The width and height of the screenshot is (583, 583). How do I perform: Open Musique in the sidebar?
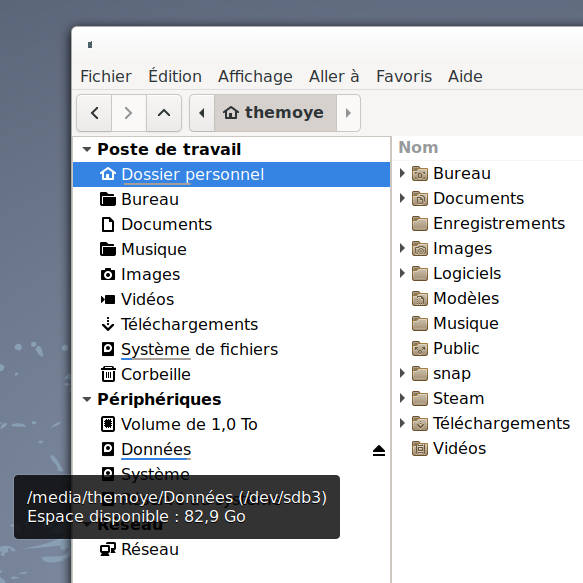pyautogui.click(x=231, y=249)
